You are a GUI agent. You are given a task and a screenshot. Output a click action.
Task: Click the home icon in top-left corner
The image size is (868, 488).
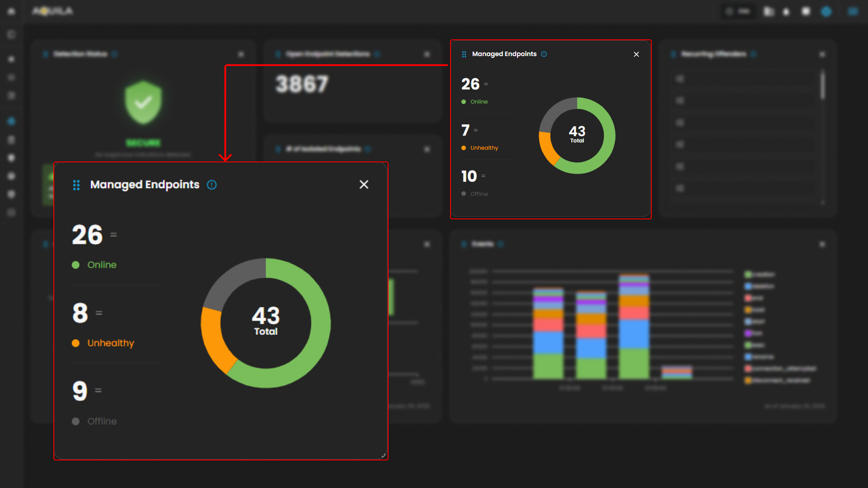click(x=11, y=11)
